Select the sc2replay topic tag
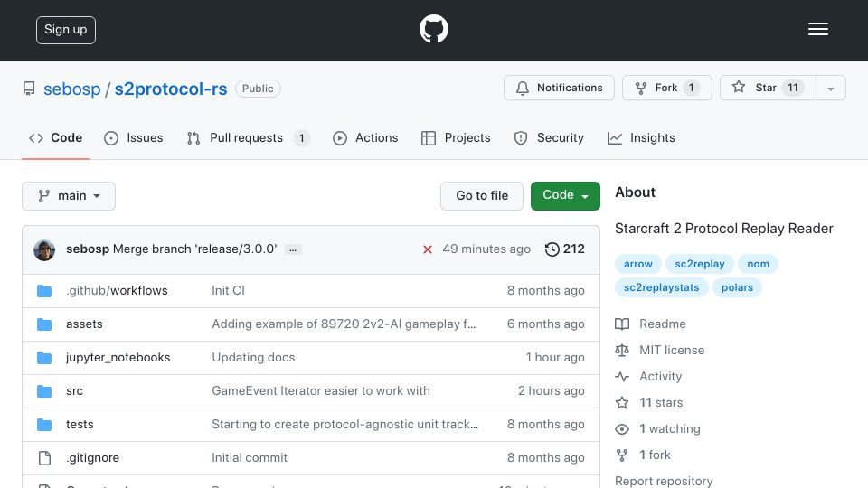868x488 pixels. (x=700, y=264)
